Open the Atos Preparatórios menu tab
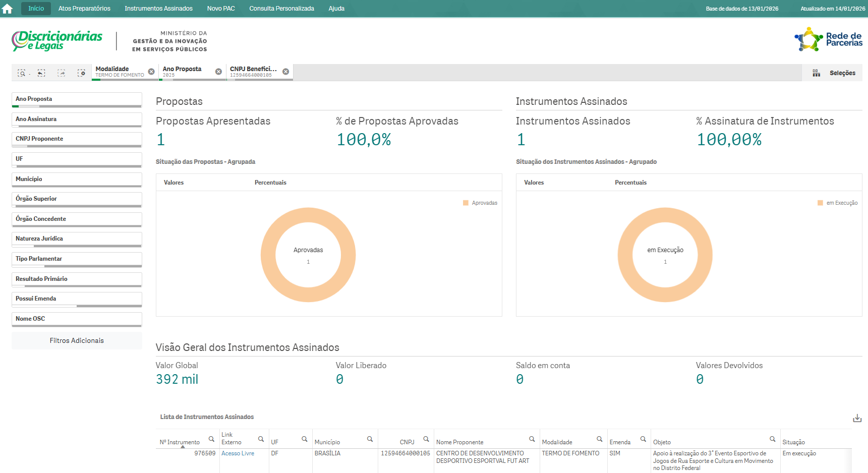This screenshot has width=868, height=473. [84, 9]
